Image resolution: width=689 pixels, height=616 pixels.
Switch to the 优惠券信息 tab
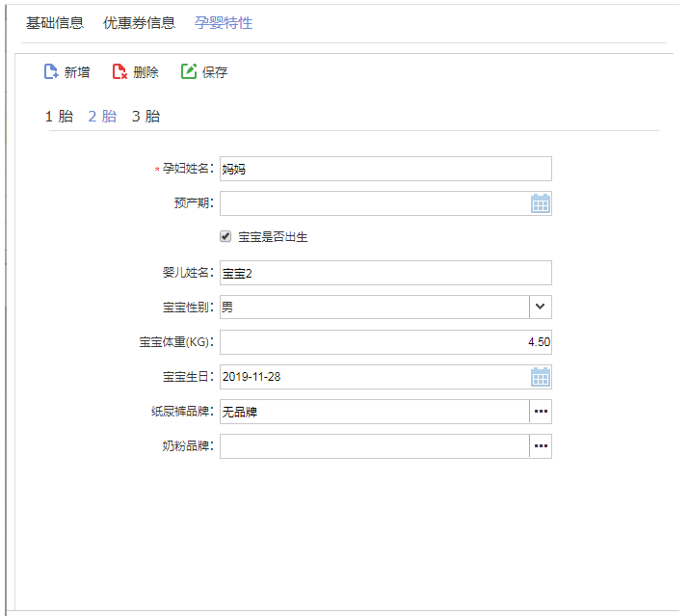[x=139, y=22]
